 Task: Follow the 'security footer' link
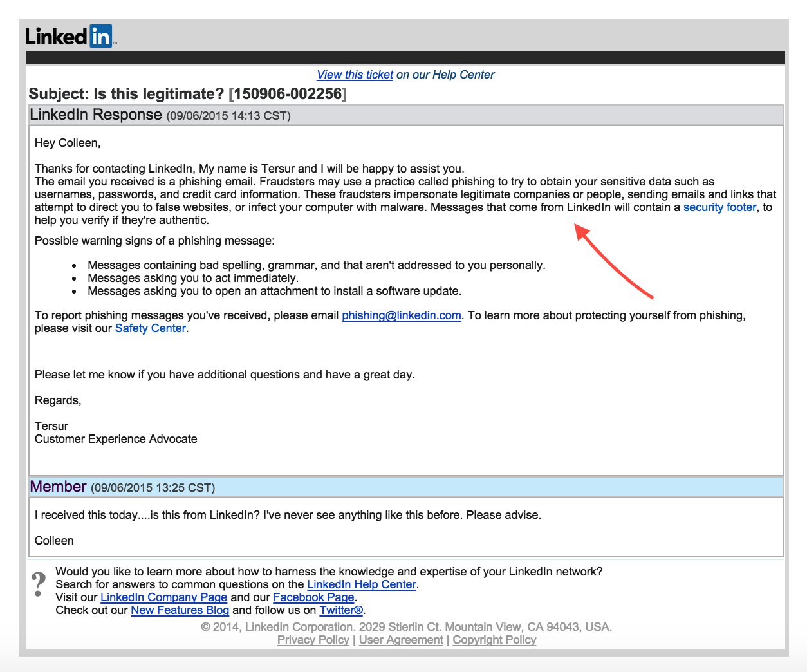[x=719, y=207]
